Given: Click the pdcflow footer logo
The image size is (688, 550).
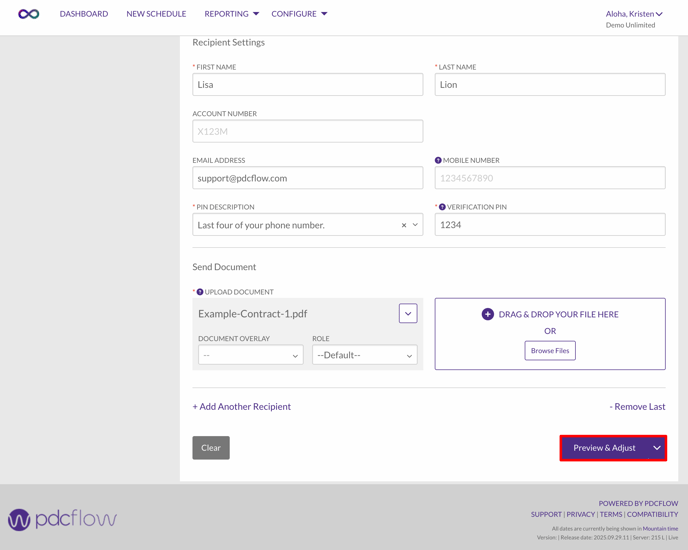Looking at the screenshot, I should pyautogui.click(x=62, y=519).
